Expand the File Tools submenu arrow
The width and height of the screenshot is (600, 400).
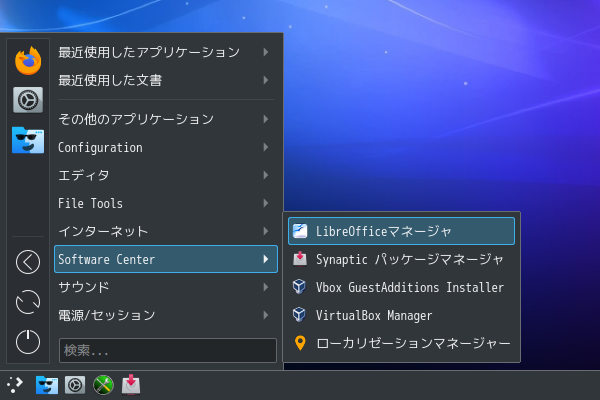pyautogui.click(x=266, y=203)
